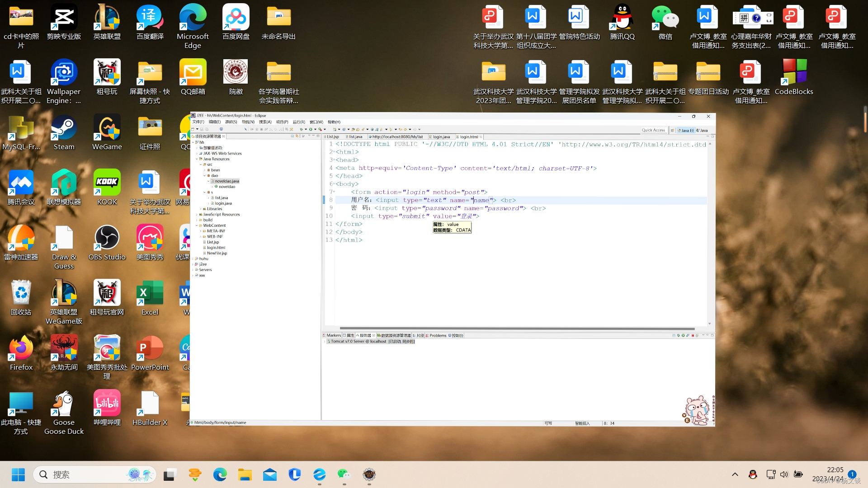Click the Windows Start button
Screen dimensions: 868x488
click(18, 474)
